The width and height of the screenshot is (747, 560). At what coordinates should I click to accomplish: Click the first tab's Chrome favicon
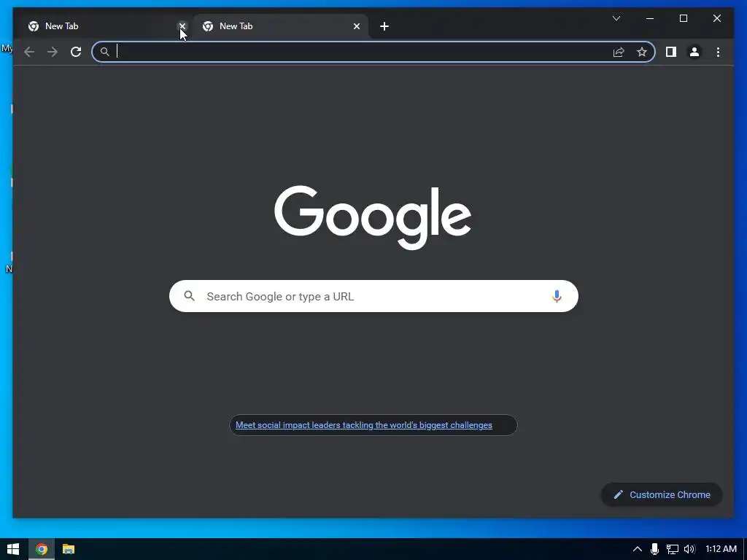[x=34, y=26]
